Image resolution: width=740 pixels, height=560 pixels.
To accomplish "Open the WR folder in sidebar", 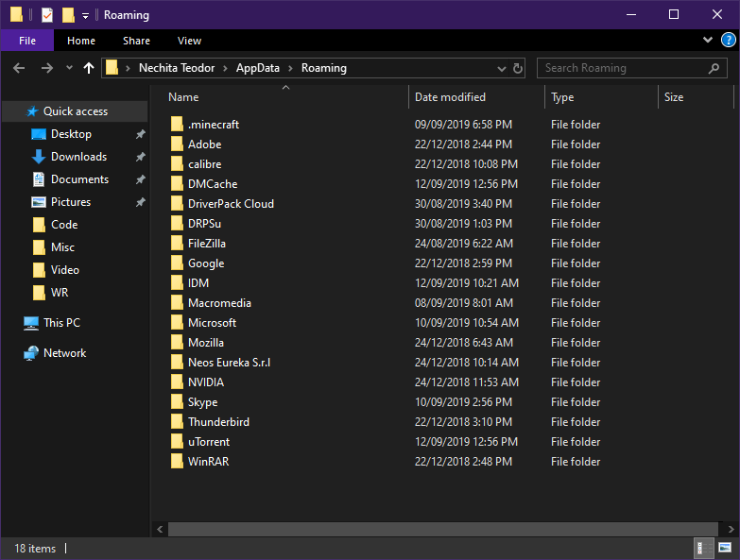I will (x=60, y=292).
